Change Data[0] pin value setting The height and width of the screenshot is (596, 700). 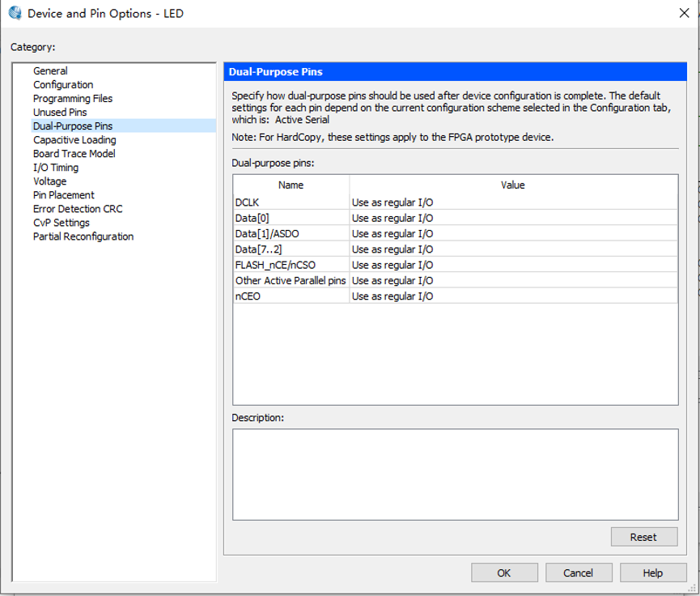click(513, 218)
